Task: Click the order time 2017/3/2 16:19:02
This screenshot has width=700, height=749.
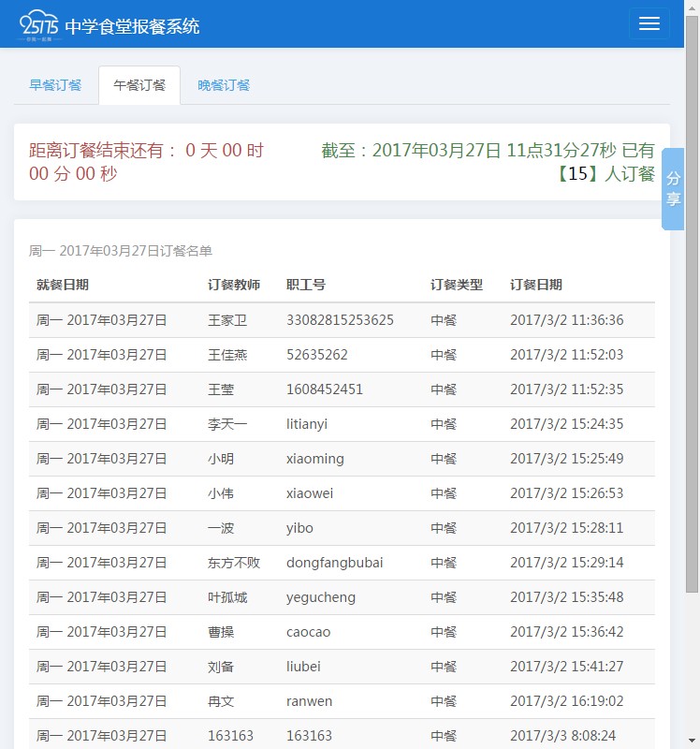Action: pos(566,701)
